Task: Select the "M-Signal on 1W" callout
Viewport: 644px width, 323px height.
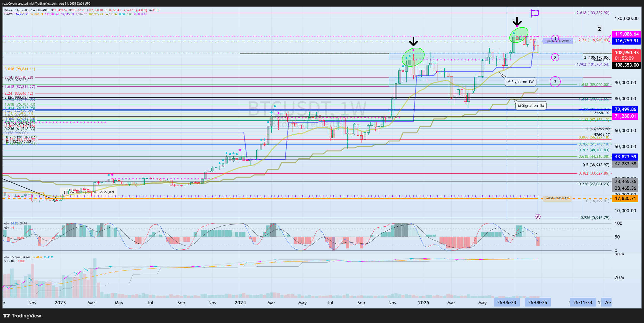Action: 520,82
